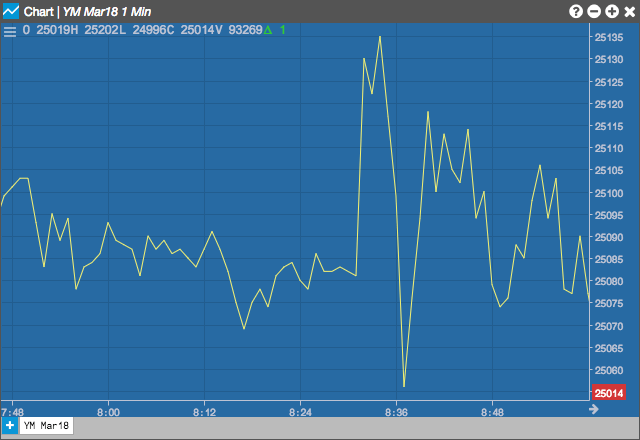The image size is (640, 440).
Task: Click the Chart YM Mar18 1 Min title
Action: (87, 11)
